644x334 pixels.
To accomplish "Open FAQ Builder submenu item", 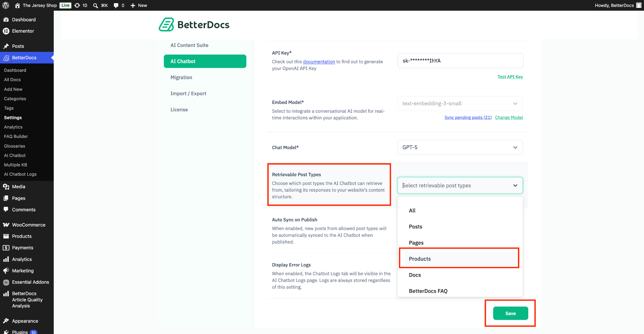I will (16, 136).
